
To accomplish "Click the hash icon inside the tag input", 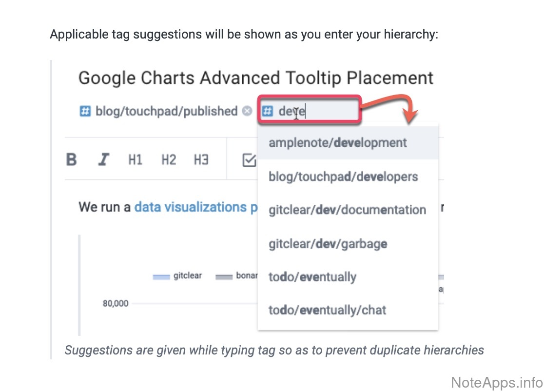I will click(268, 112).
